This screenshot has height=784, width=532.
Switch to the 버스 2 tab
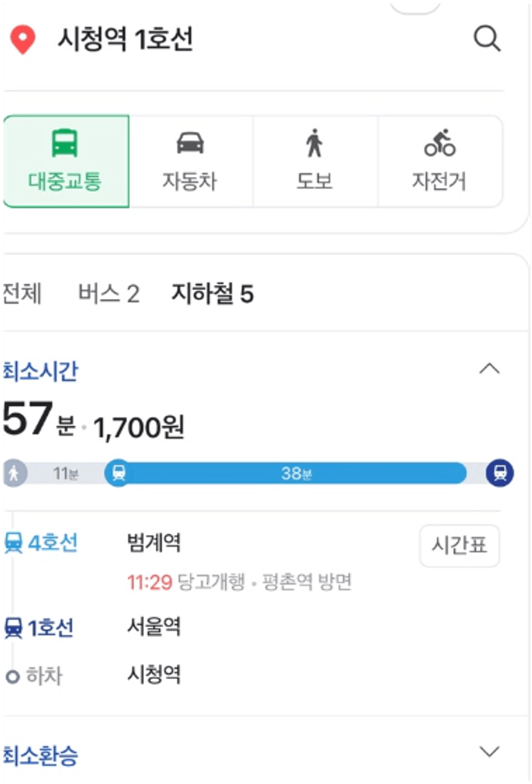pos(109,294)
